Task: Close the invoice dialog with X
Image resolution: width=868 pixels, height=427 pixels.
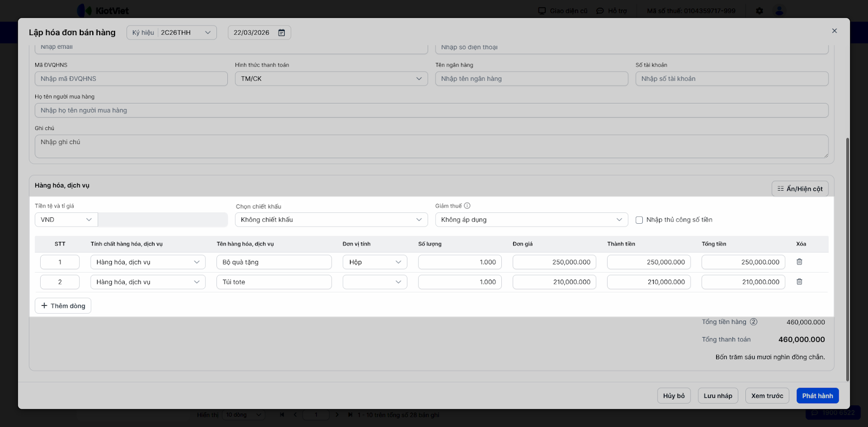Action: 834,31
